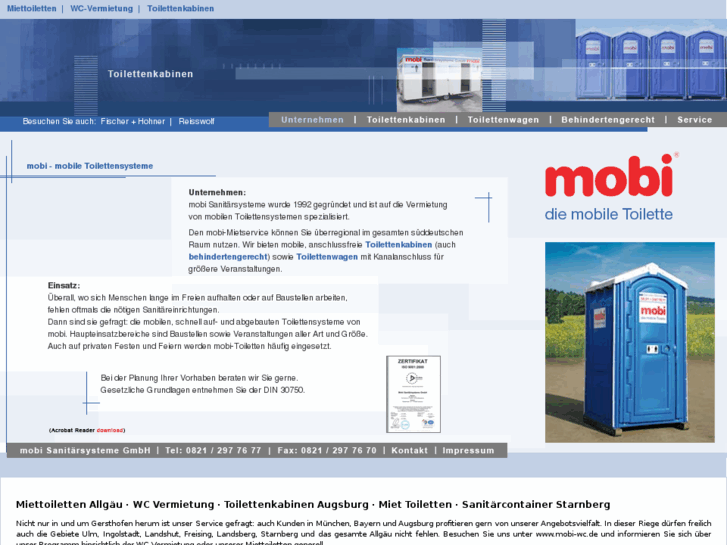Image resolution: width=727 pixels, height=545 pixels.
Task: Click 'Tel: 0821 / 297 76 77' text
Action: click(x=213, y=450)
